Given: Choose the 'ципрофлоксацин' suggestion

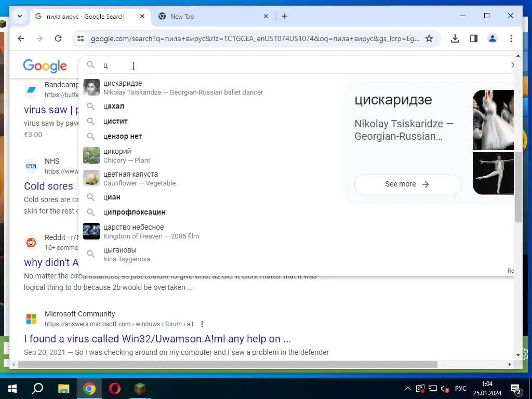Looking at the screenshot, I should point(211,212).
